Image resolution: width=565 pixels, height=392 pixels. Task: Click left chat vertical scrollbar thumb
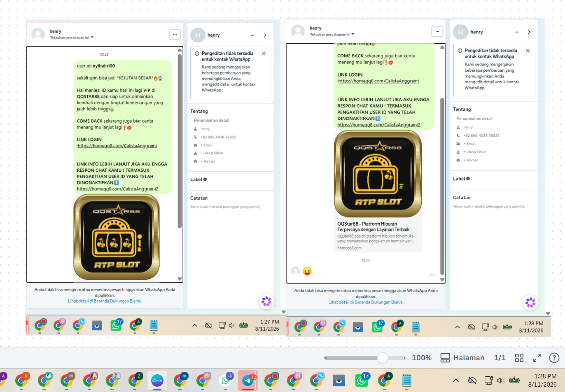click(x=180, y=141)
